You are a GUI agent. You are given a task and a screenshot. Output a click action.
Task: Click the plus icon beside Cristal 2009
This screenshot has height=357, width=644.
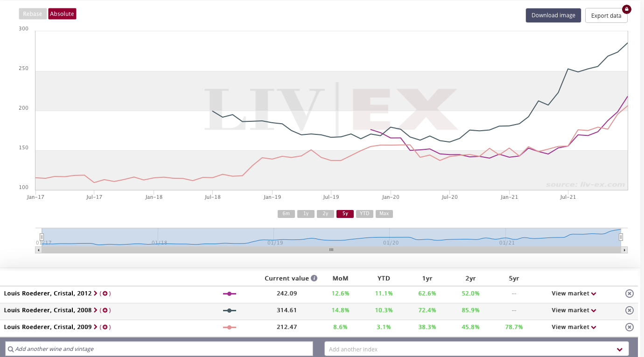(105, 327)
